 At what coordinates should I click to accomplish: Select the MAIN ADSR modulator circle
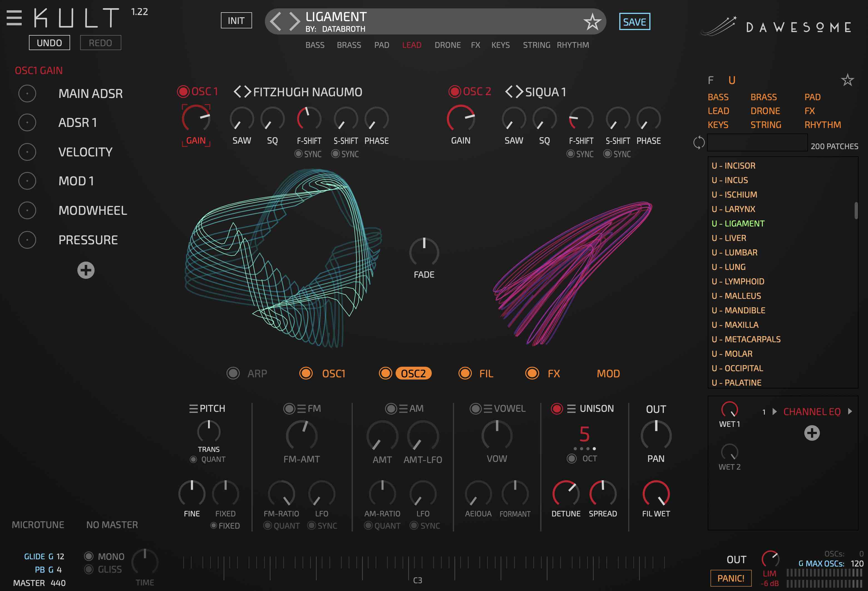27,93
